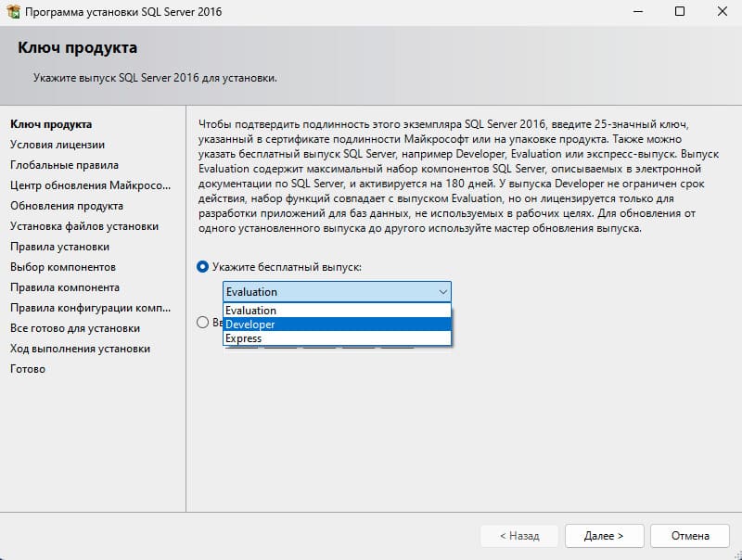This screenshot has width=742, height=560.
Task: Click the window resize grip in corner
Action: [x=737, y=555]
